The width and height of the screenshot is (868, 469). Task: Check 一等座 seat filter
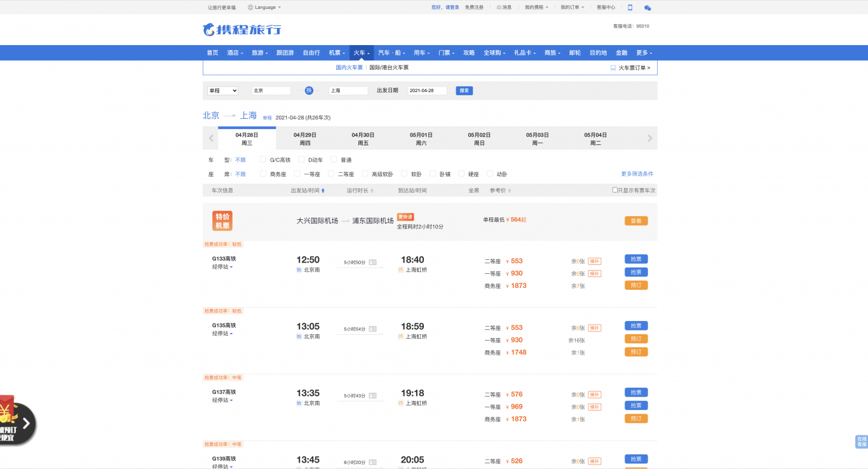pos(297,173)
